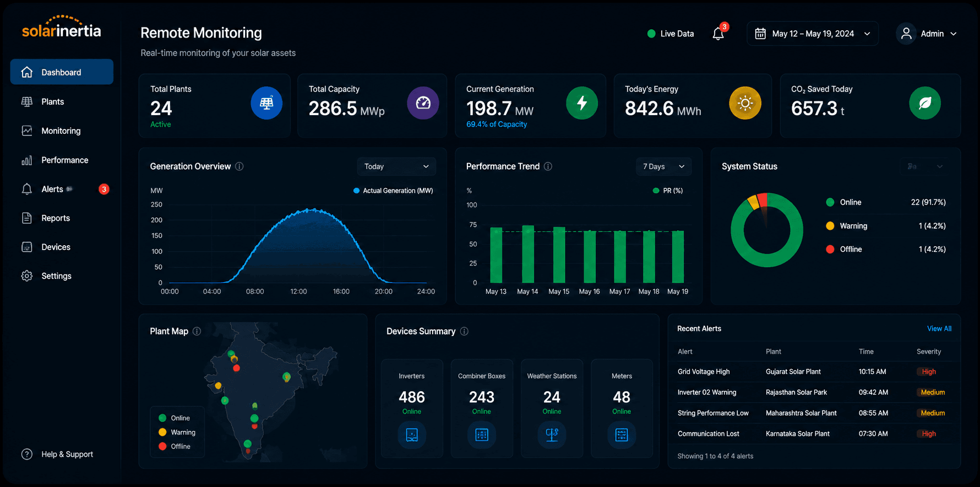Viewport: 980px width, 487px height.
Task: Click the Plant Map info icon
Action: [197, 331]
